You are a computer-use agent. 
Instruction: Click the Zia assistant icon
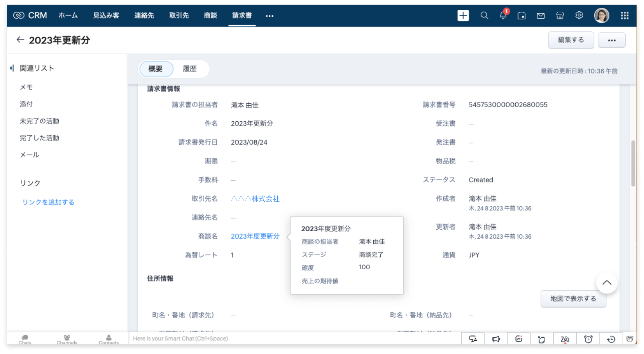pos(565,339)
